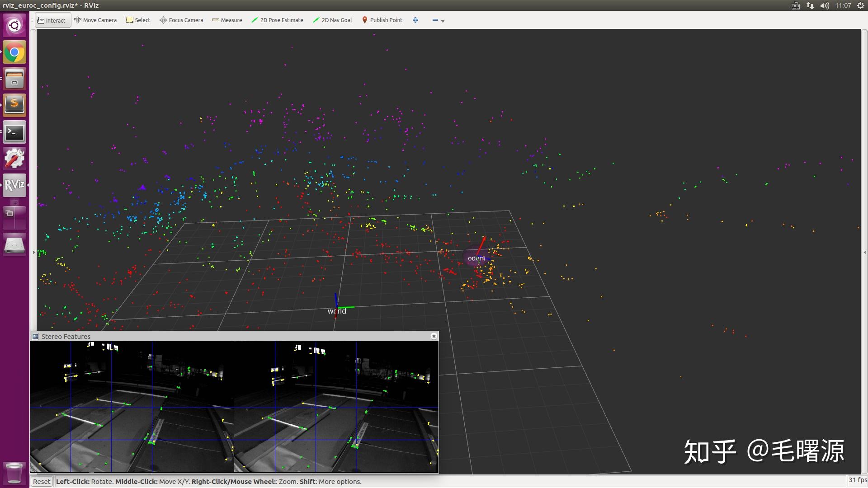Expand the right side panel handle
Viewport: 868px width, 488px height.
pyautogui.click(x=865, y=252)
